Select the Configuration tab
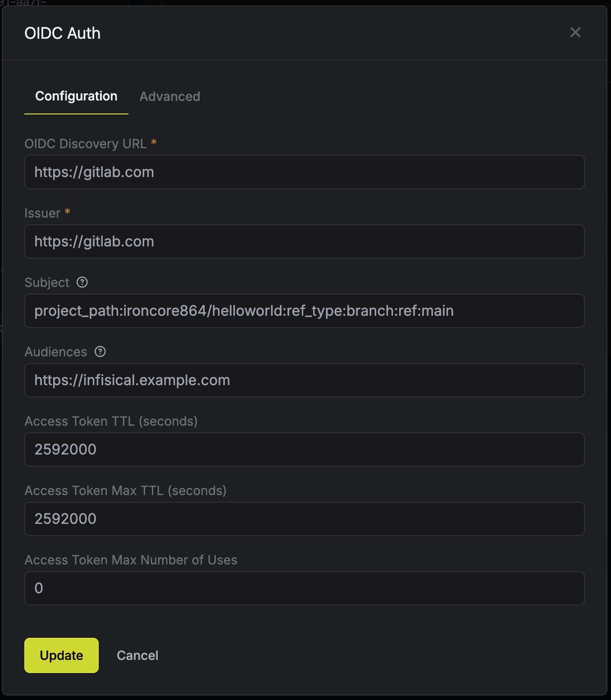The height and width of the screenshot is (700, 611). click(x=76, y=96)
